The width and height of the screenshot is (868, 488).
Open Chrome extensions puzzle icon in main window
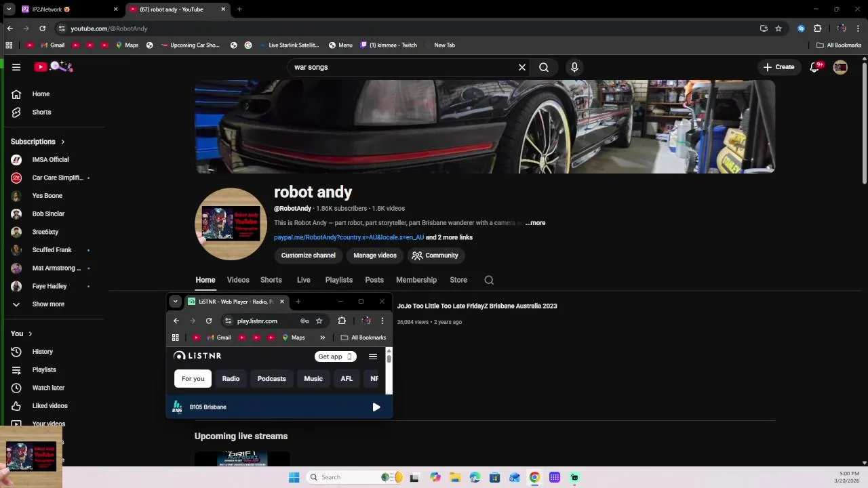pyautogui.click(x=817, y=28)
